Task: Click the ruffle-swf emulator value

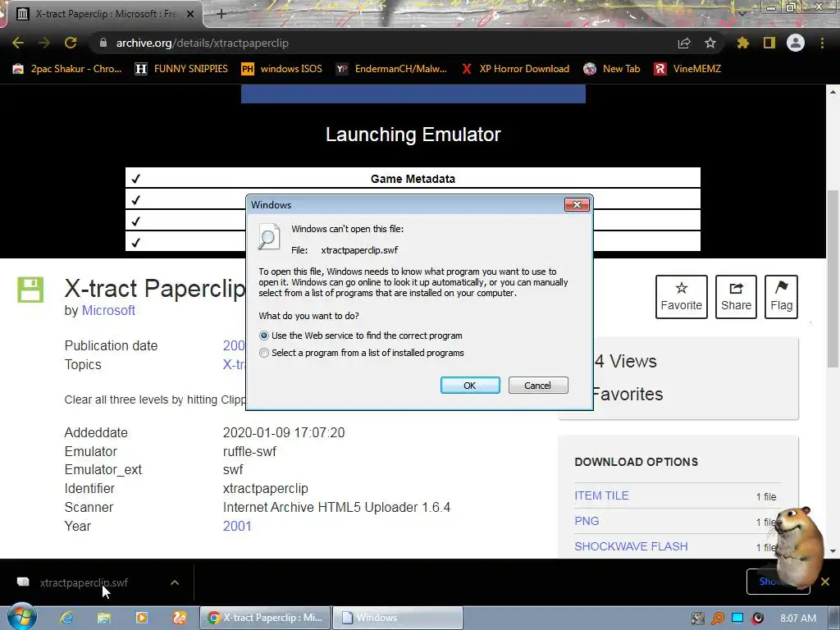Action: click(x=249, y=451)
